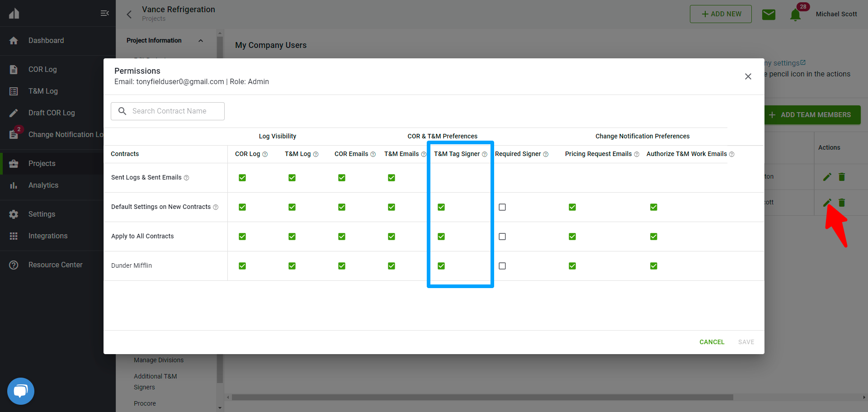The image size is (868, 412).
Task: Click the Add New button
Action: point(721,14)
